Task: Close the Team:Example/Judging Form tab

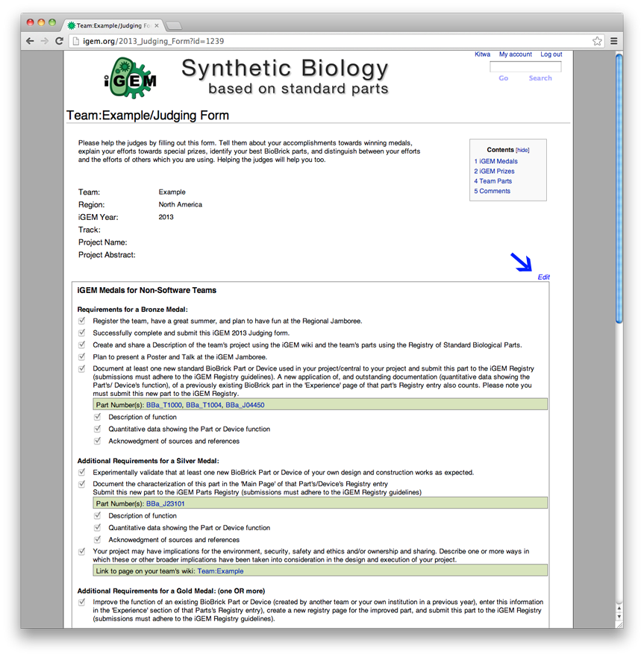Action: (157, 25)
